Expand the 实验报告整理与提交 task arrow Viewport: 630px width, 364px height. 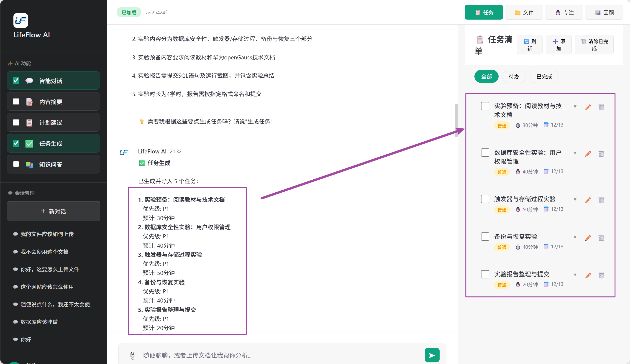[x=575, y=275]
